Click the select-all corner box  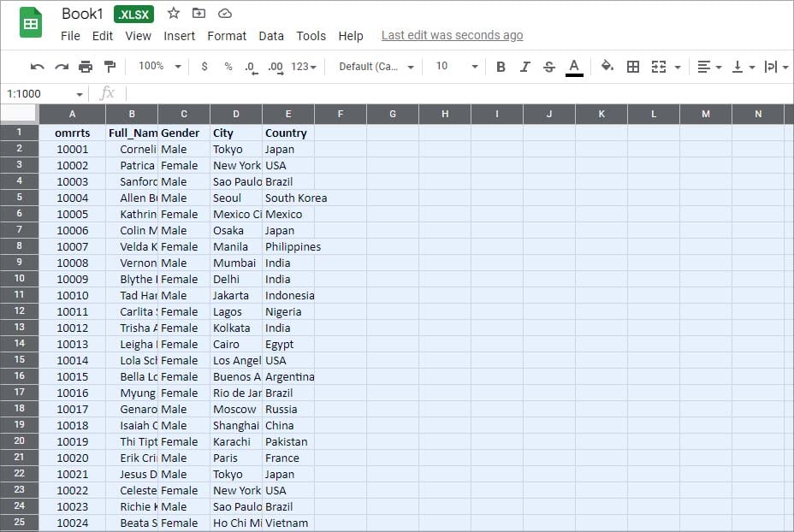click(19, 114)
